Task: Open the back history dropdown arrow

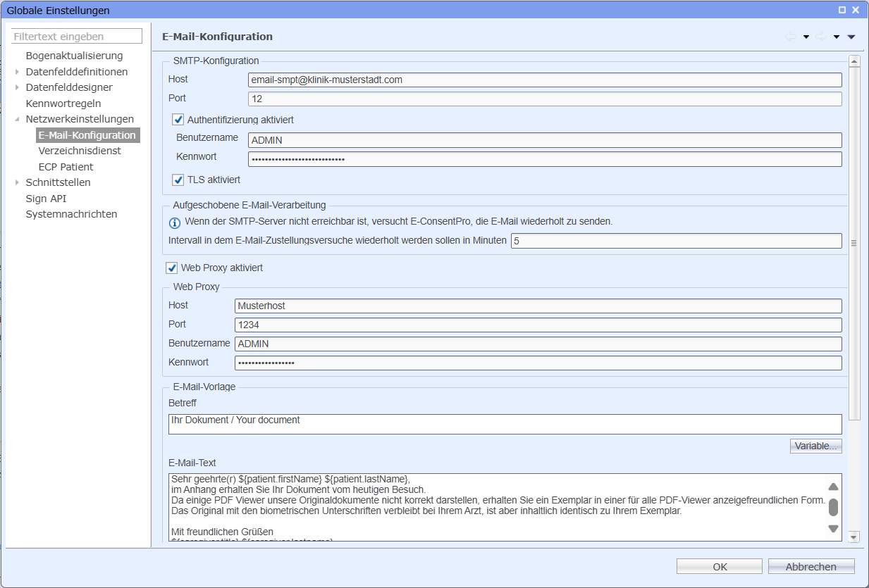Action: [806, 37]
